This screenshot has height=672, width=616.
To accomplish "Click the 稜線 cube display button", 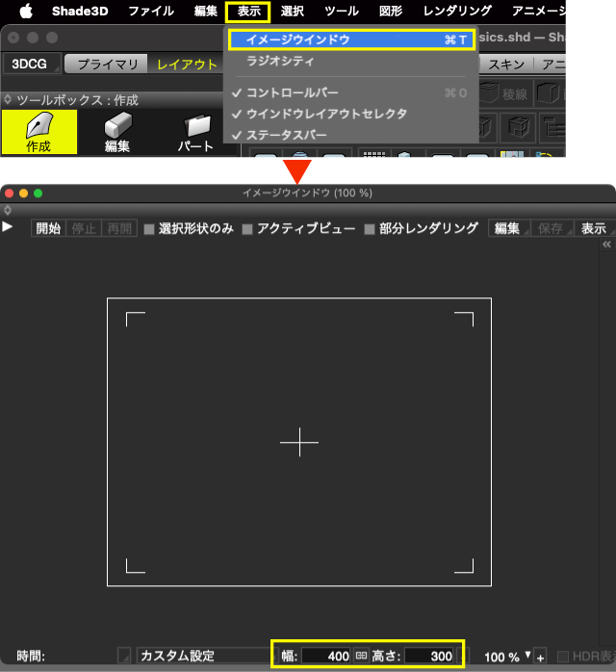I will pyautogui.click(x=505, y=93).
